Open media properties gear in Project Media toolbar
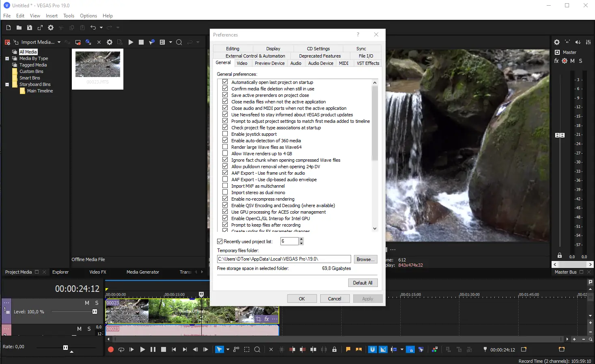 (110, 42)
